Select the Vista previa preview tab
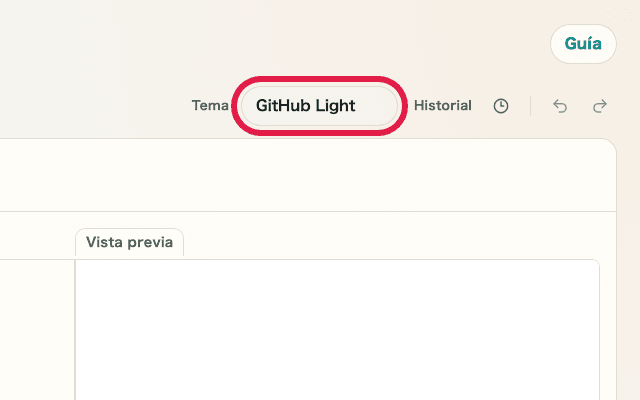Image resolution: width=640 pixels, height=400 pixels. pyautogui.click(x=129, y=242)
